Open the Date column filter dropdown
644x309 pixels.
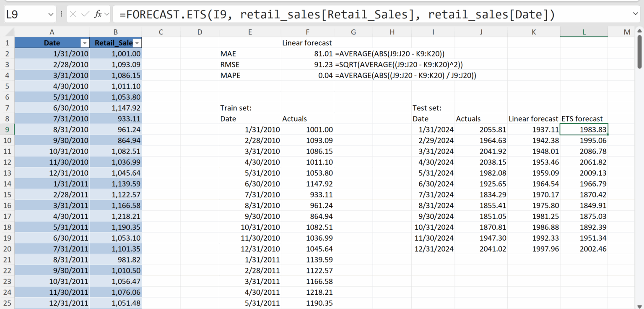[84, 43]
